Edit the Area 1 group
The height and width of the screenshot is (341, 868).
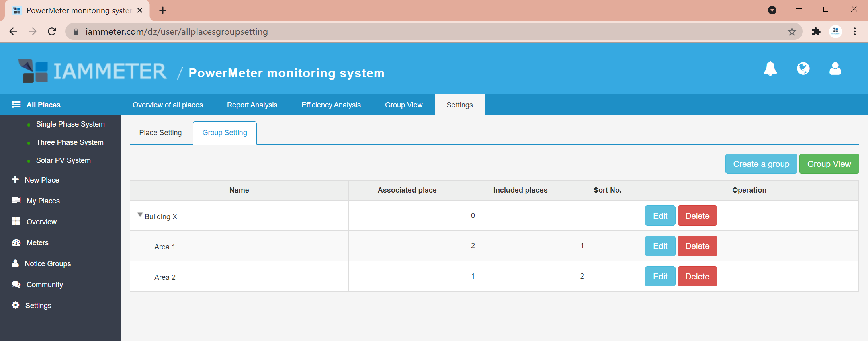[660, 246]
